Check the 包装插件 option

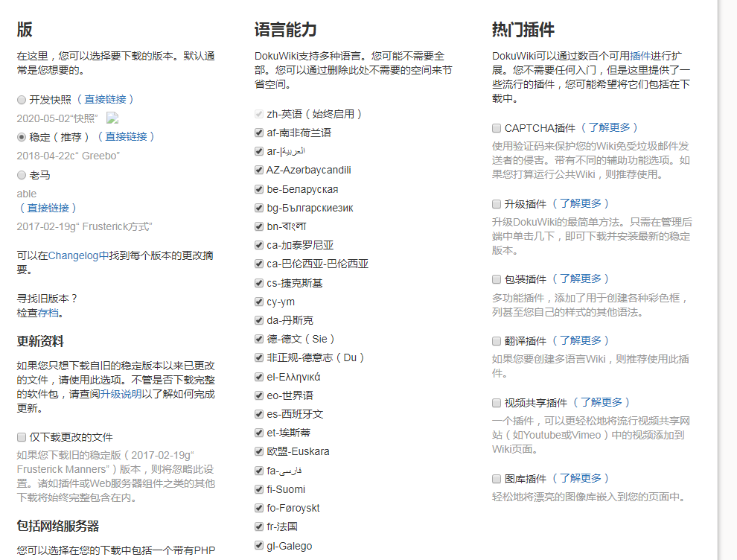click(x=495, y=279)
